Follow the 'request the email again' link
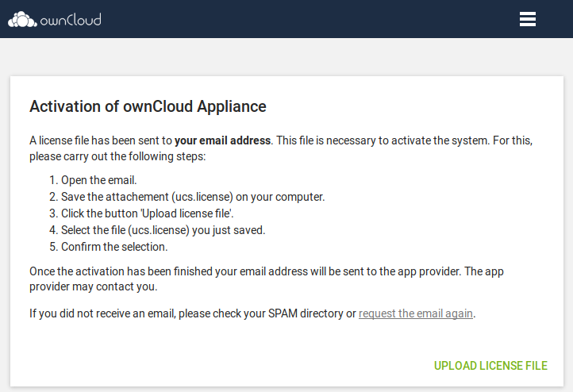Image resolution: width=573 pixels, height=392 pixels. (416, 313)
